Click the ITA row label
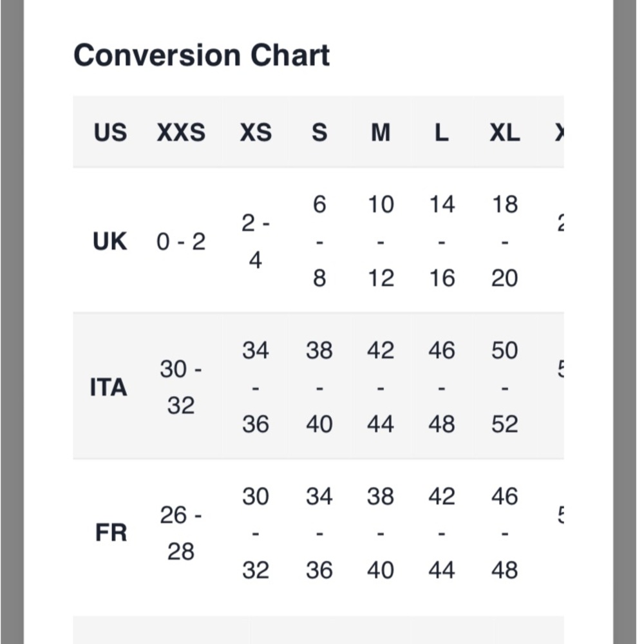 pos(108,387)
